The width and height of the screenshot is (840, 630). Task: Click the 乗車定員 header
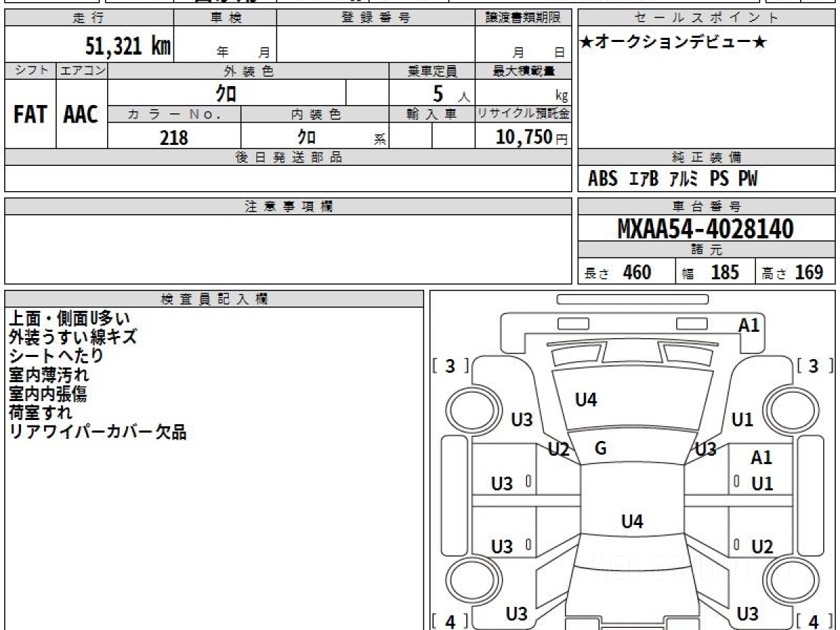pyautogui.click(x=432, y=71)
